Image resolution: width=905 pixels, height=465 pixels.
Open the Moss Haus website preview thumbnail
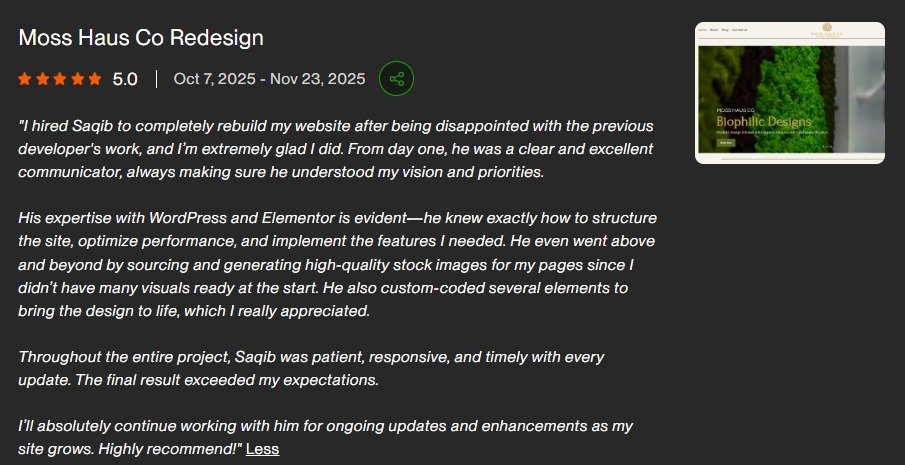790,93
